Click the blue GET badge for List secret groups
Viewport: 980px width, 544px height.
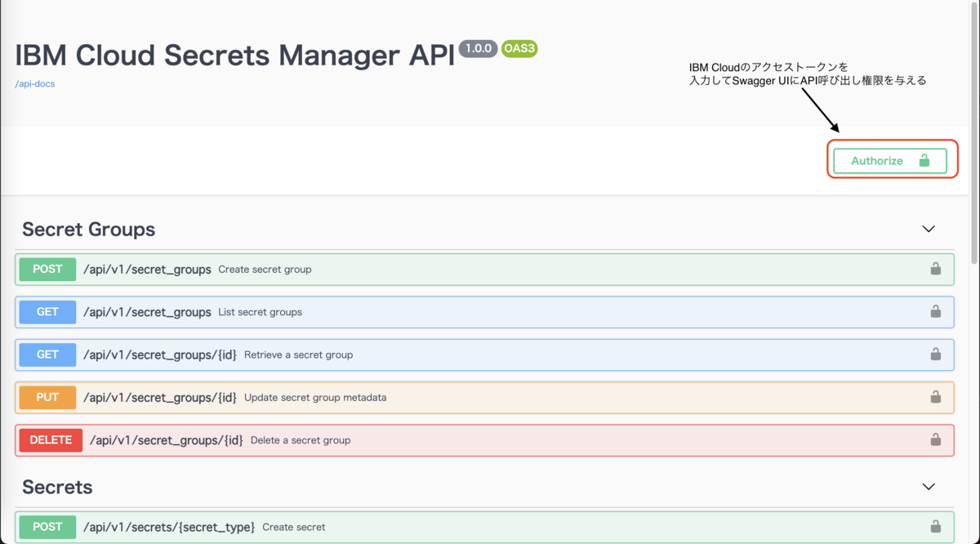tap(47, 311)
